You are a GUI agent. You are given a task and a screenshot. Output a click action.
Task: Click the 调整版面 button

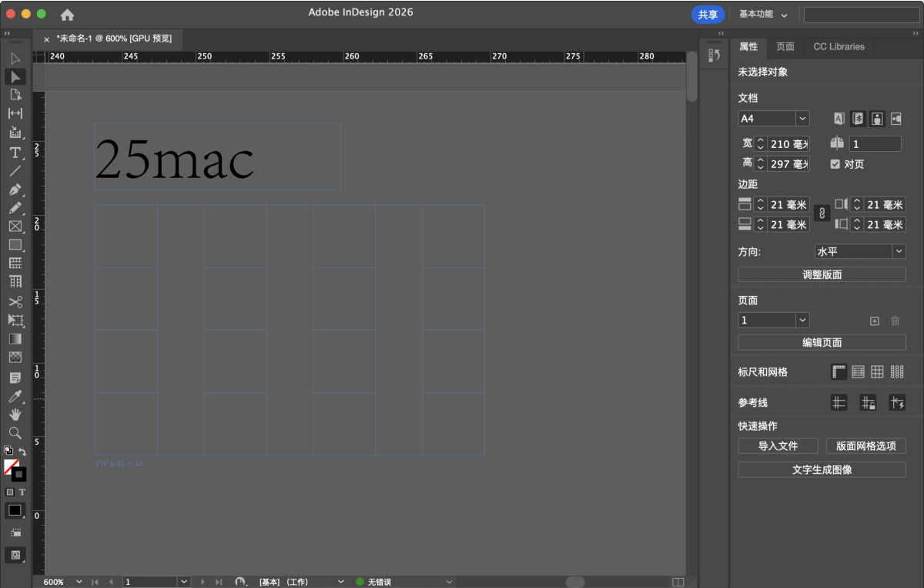[x=822, y=275]
